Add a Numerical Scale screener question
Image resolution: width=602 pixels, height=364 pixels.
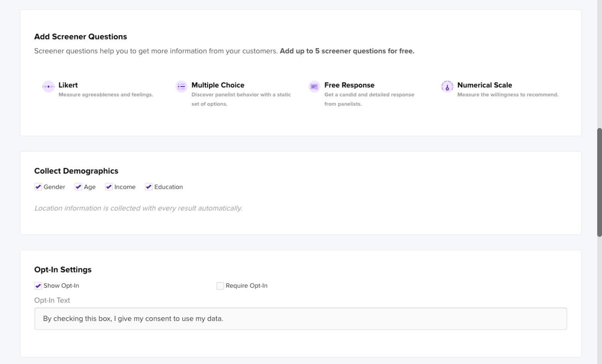(484, 85)
